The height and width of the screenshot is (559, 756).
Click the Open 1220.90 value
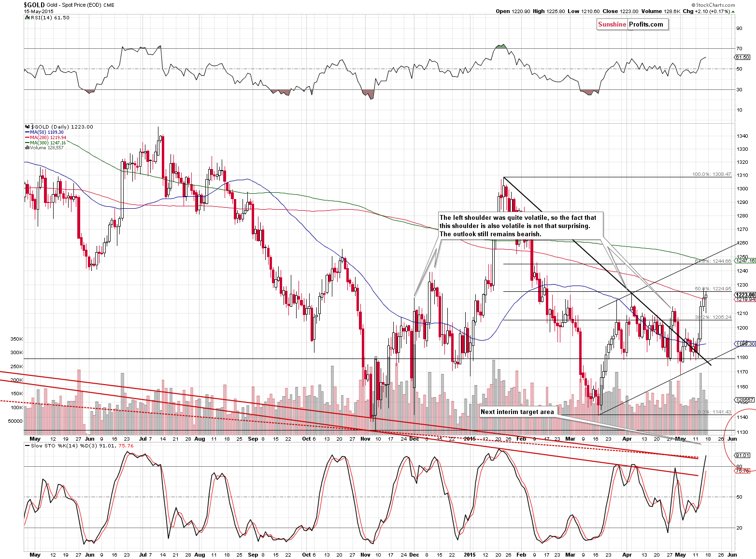point(513,11)
